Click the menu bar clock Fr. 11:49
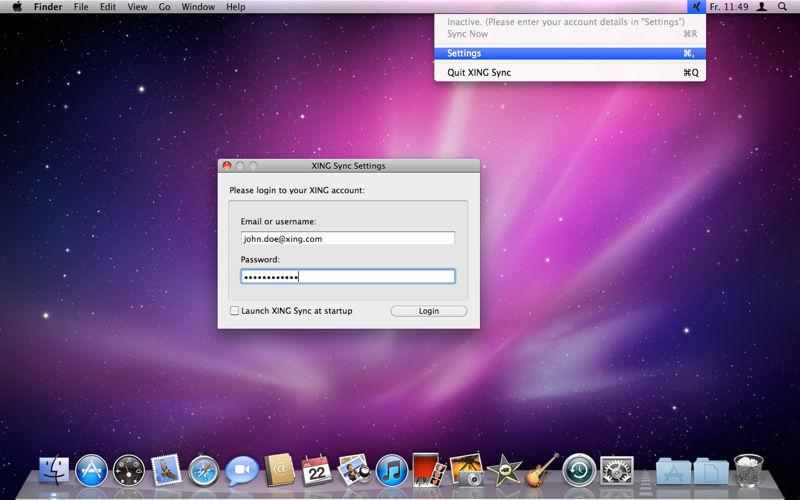 [x=729, y=7]
